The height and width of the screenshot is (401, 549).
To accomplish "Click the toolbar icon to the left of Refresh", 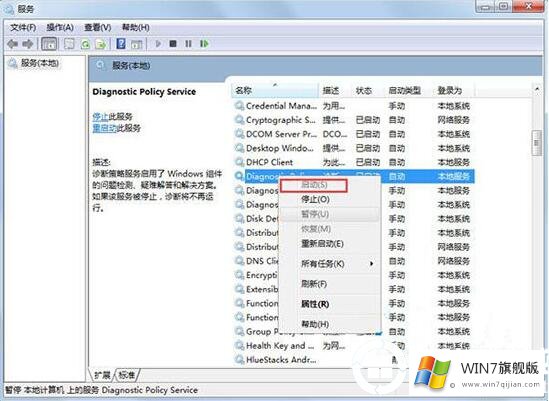I will pyautogui.click(x=69, y=44).
